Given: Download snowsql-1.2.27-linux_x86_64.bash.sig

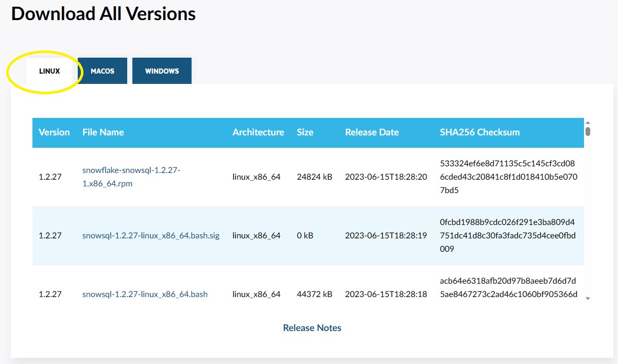Looking at the screenshot, I should pyautogui.click(x=151, y=235).
